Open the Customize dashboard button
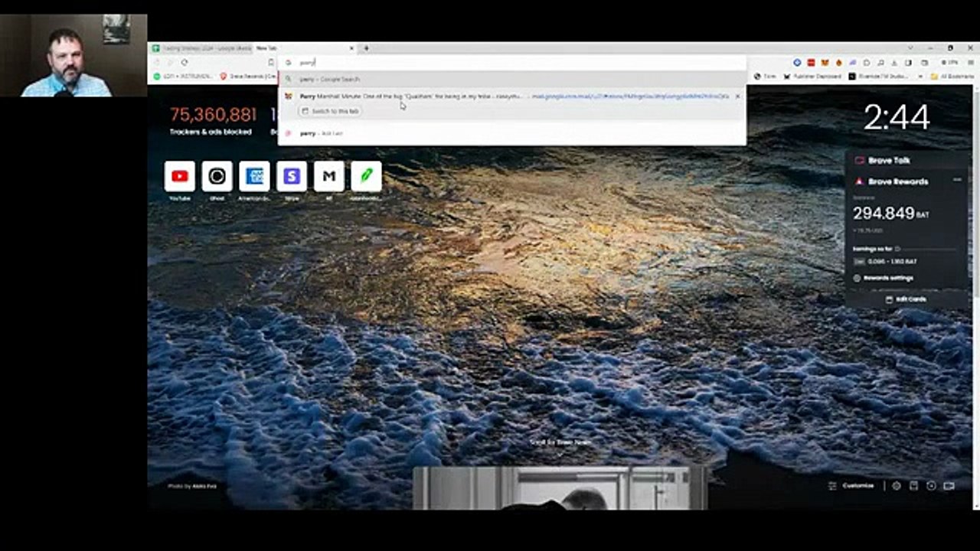 851,485
